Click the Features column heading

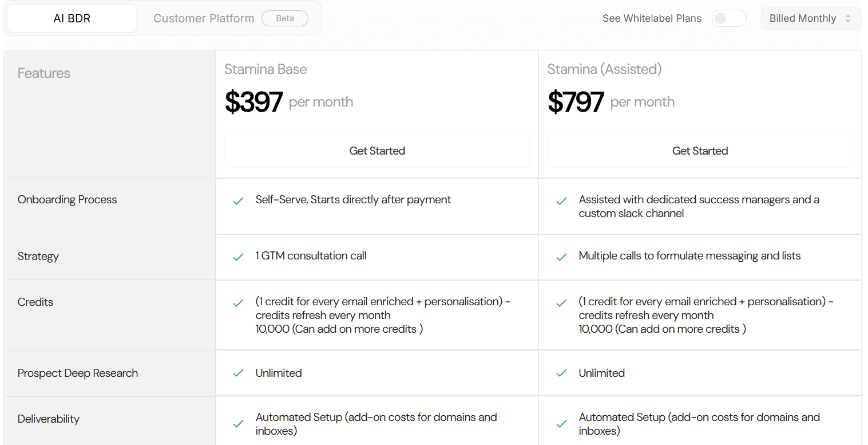point(44,73)
